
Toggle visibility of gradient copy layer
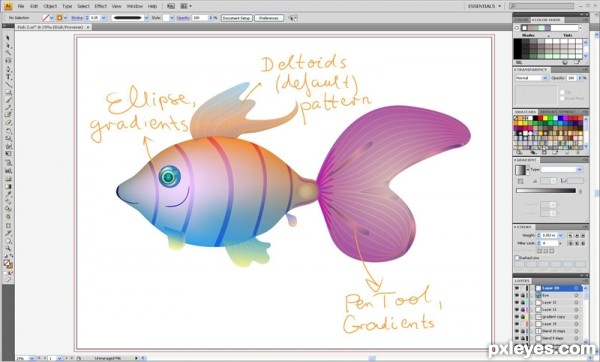[517, 317]
